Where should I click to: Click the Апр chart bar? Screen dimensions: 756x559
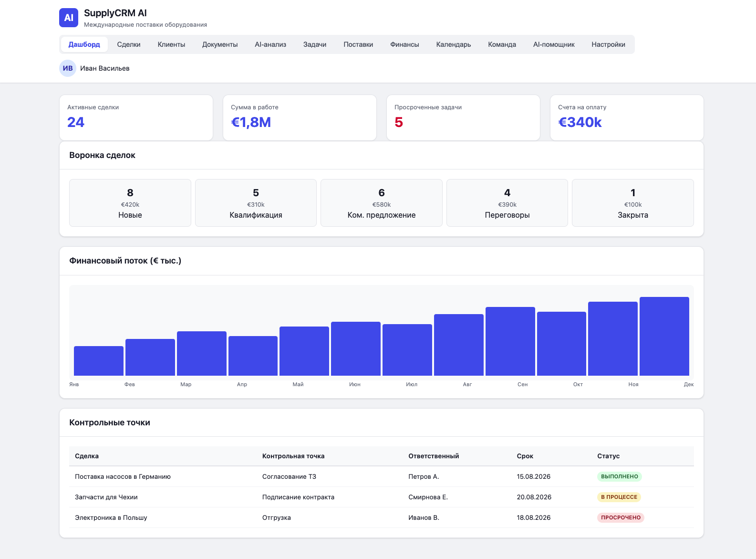(253, 356)
